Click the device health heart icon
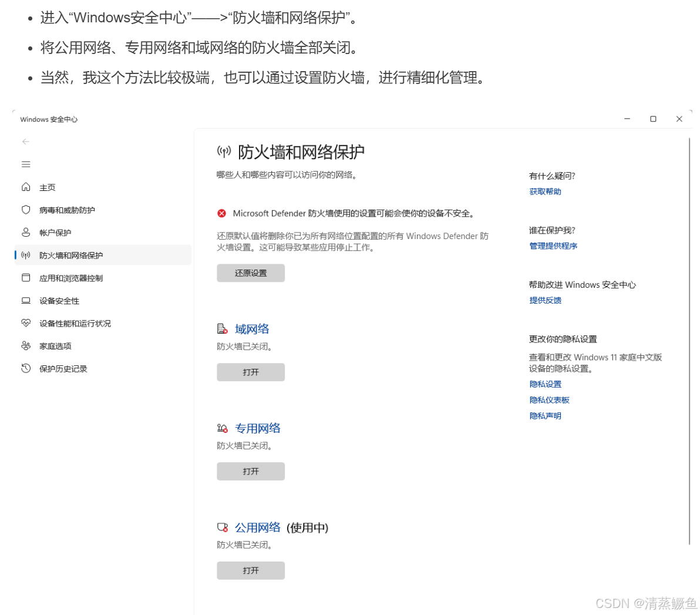Viewport: 700px width, 615px height. point(26,323)
